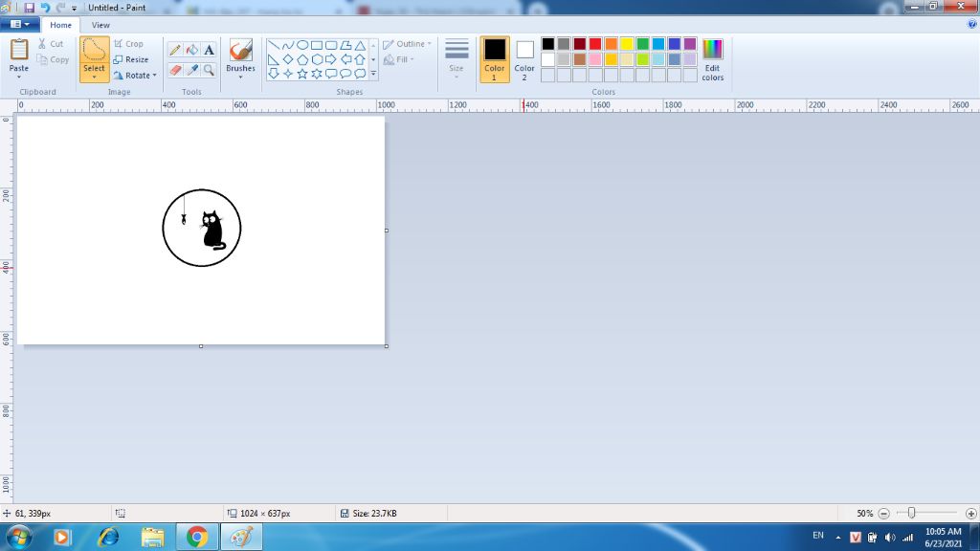This screenshot has height=551, width=980.
Task: Choose the Pentagon shape
Action: [302, 59]
